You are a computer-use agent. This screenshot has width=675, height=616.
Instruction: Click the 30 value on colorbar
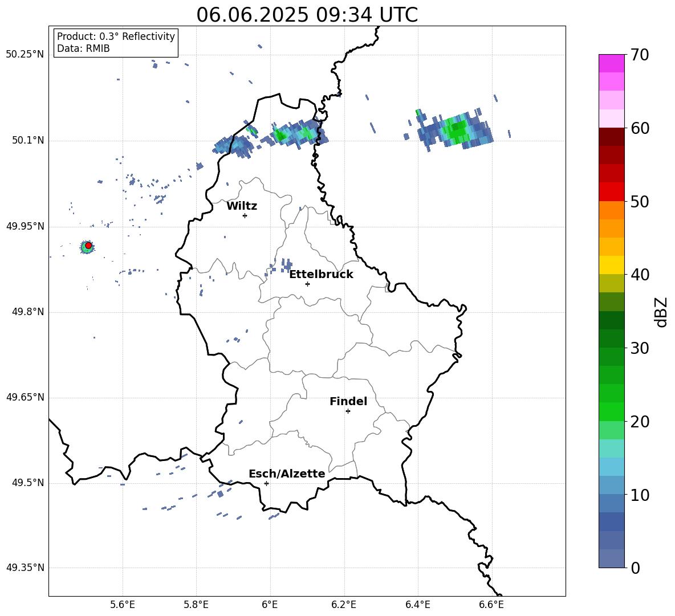pos(640,348)
